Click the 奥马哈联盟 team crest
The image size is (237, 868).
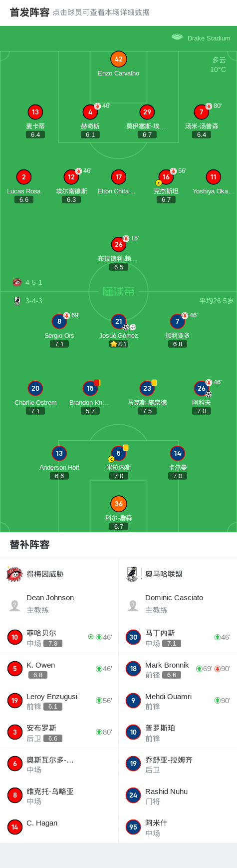[x=132, y=574]
